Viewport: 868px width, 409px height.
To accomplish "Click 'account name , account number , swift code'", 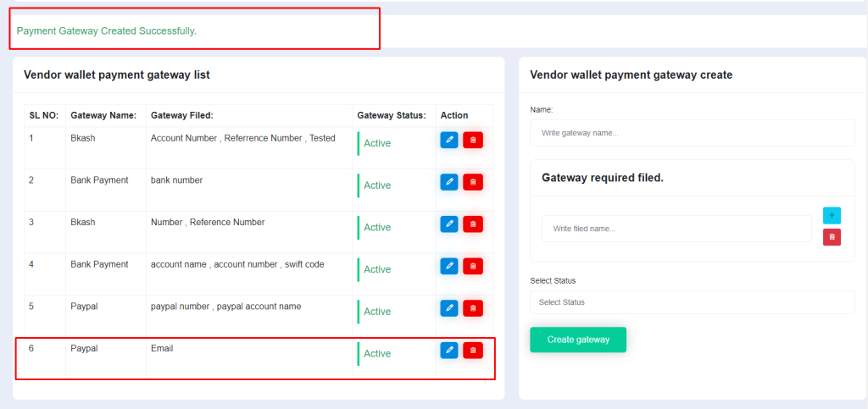I will (237, 264).
